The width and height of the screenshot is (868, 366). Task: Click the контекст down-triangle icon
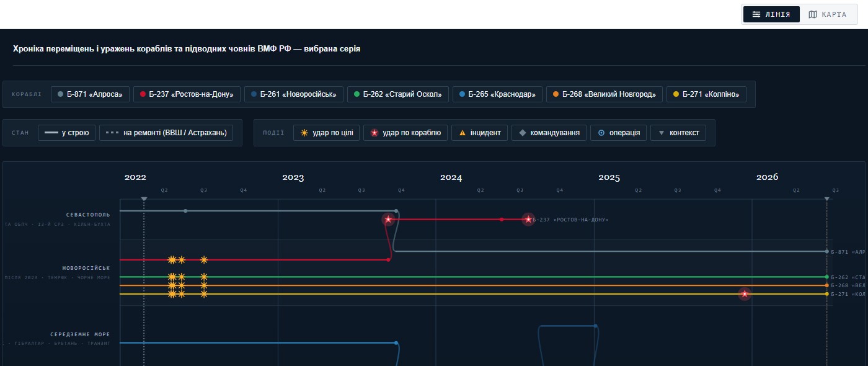662,133
